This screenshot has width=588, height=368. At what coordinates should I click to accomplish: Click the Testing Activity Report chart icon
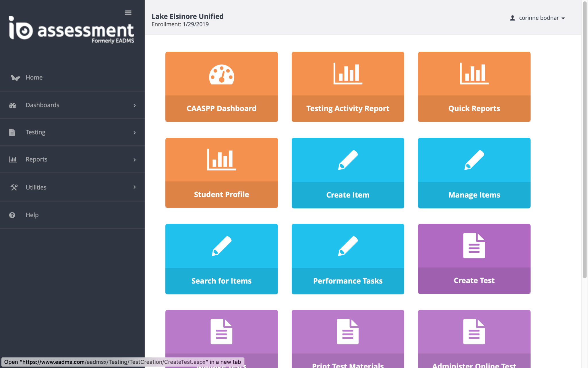click(348, 74)
